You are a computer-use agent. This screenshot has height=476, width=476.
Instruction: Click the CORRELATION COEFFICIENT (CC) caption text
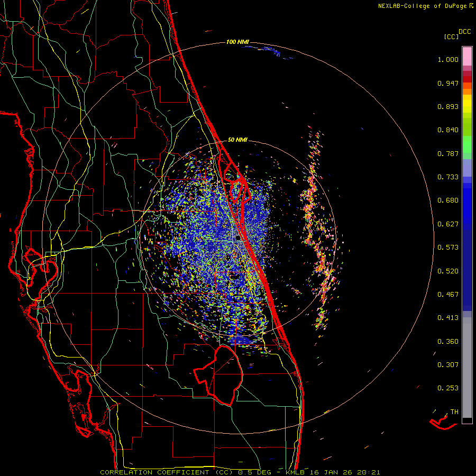[166, 472]
